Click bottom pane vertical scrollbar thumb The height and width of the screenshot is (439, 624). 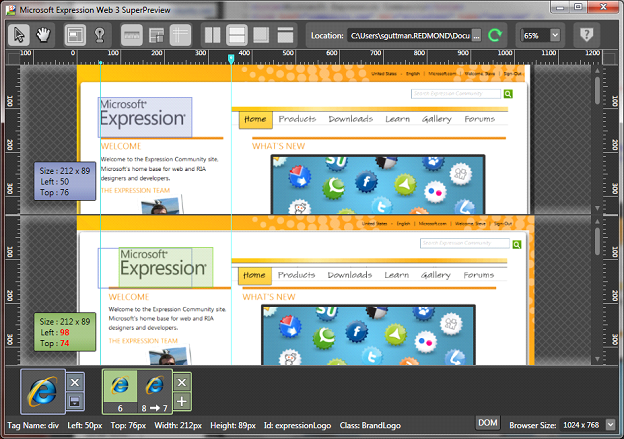pos(597,241)
